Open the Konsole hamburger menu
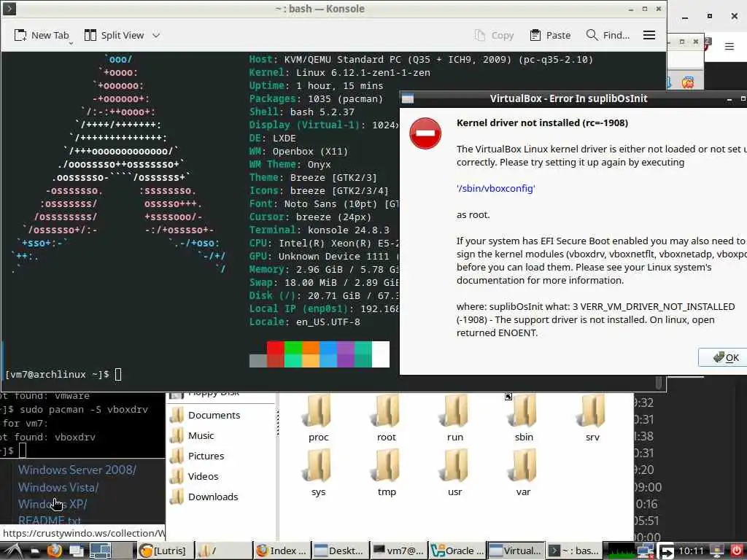The image size is (747, 560). point(649,35)
